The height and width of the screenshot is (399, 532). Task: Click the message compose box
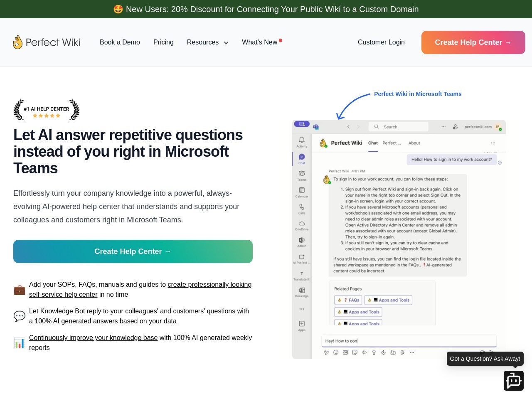point(409,341)
